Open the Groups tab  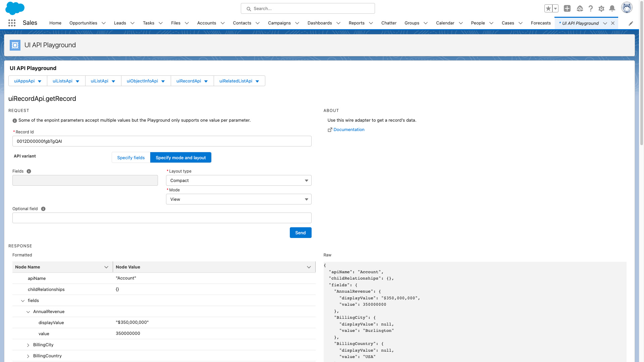[412, 23]
